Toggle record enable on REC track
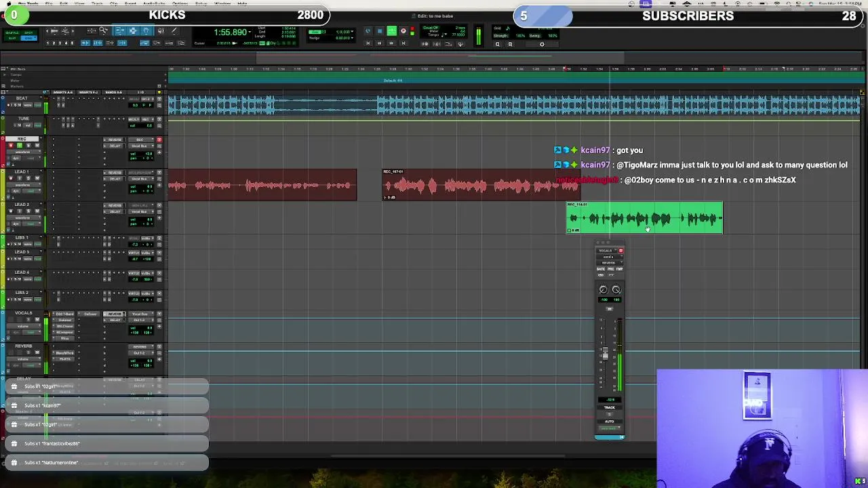The width and height of the screenshot is (868, 488). pos(11,146)
